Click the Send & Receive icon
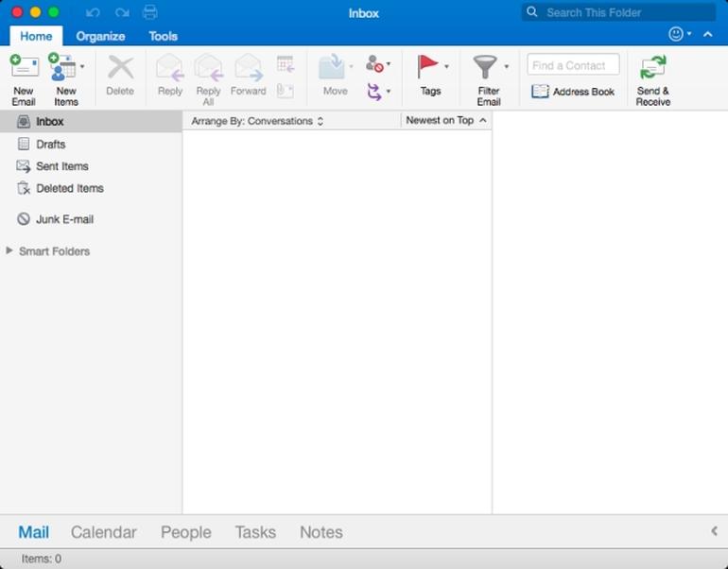 [652, 68]
